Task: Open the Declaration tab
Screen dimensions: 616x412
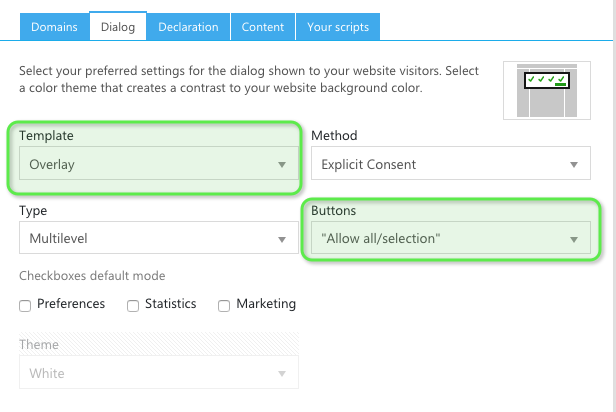Action: click(x=188, y=27)
